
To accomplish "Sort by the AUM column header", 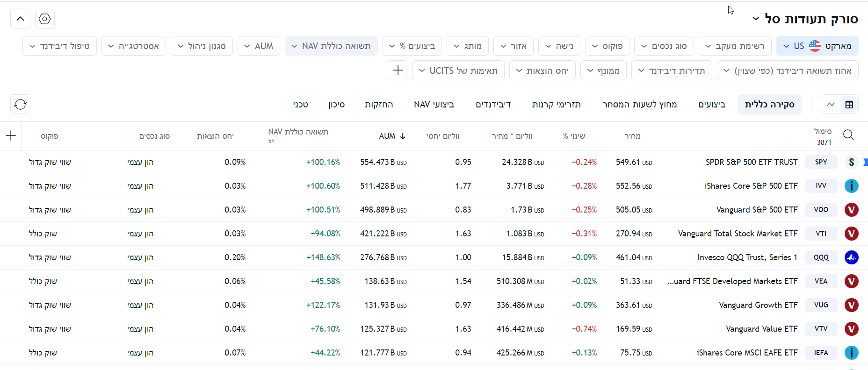I will 392,136.
